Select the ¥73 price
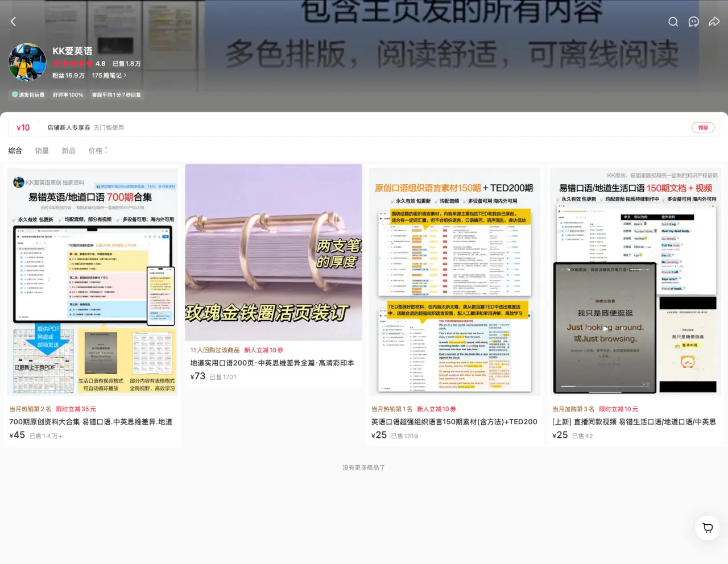Image resolution: width=728 pixels, height=564 pixels. tap(198, 376)
